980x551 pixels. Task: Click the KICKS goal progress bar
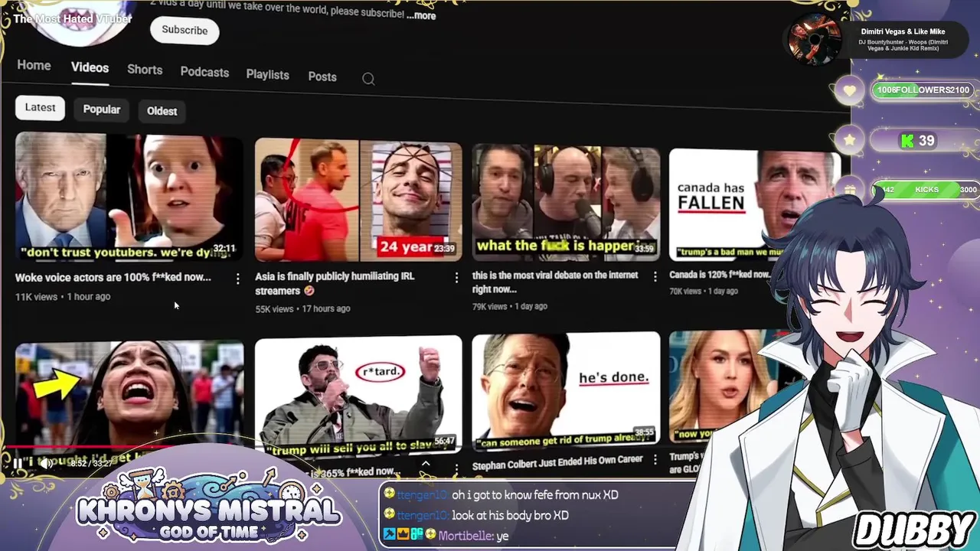[x=926, y=190]
